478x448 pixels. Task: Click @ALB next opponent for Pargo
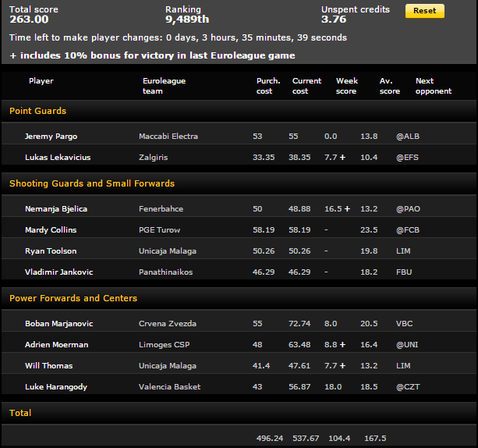coord(408,137)
